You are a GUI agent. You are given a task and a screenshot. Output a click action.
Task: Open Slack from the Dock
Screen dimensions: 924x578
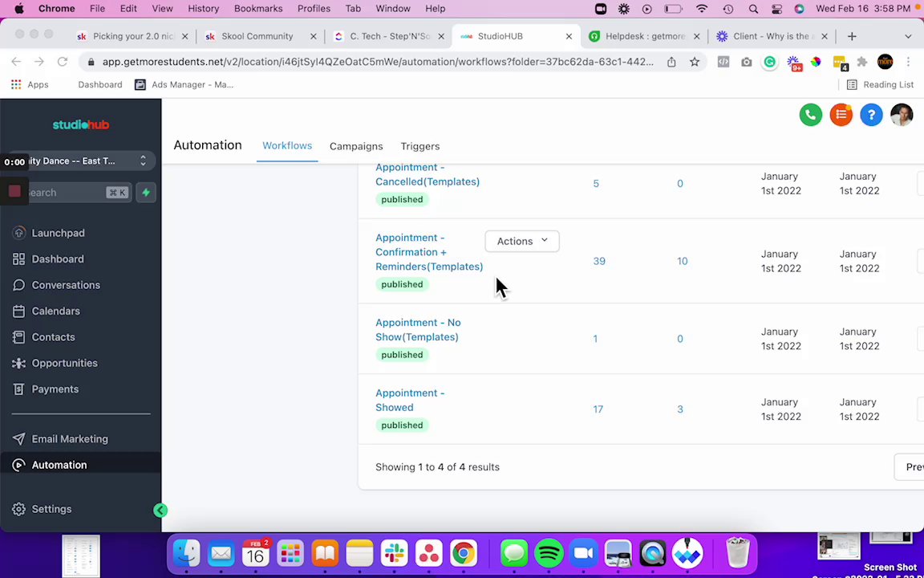coord(395,554)
